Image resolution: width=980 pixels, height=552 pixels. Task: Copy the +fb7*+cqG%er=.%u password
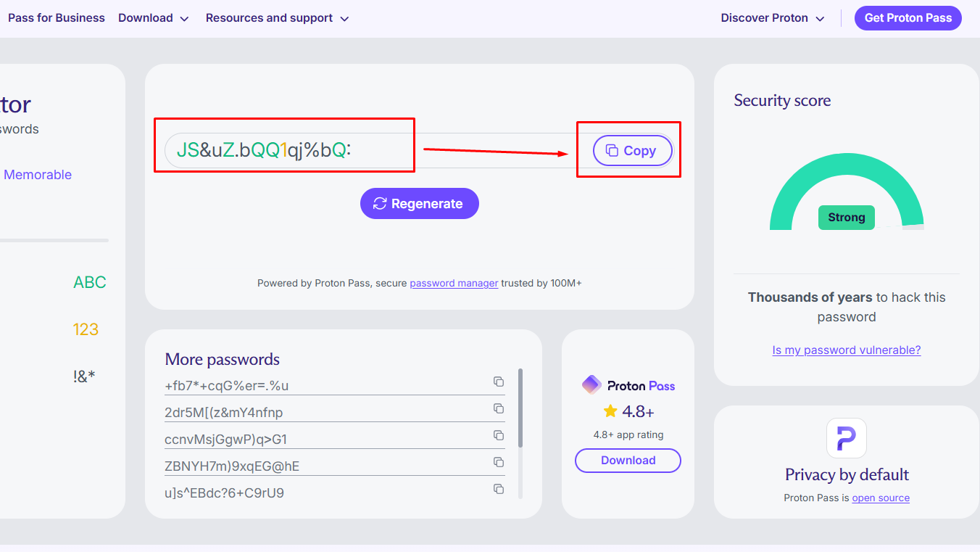(499, 382)
